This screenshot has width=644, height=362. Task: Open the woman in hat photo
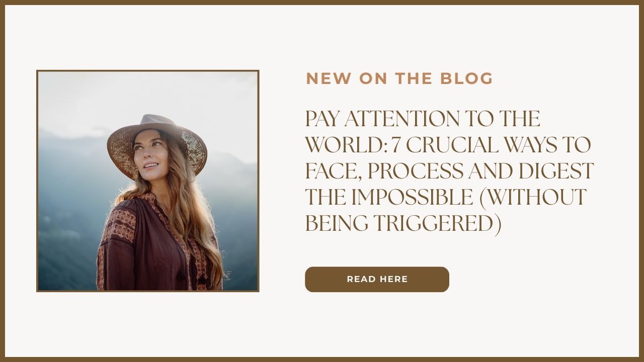147,180
